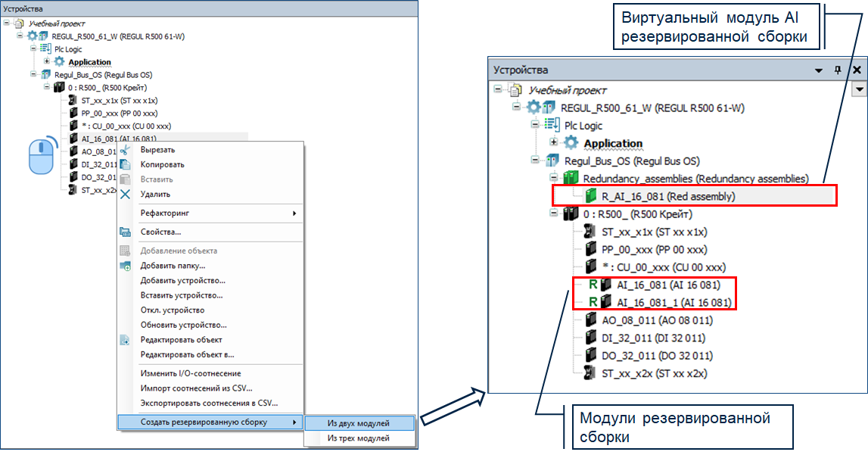
Task: Collapse the Redundancy_assemblies tree node
Action: (554, 179)
